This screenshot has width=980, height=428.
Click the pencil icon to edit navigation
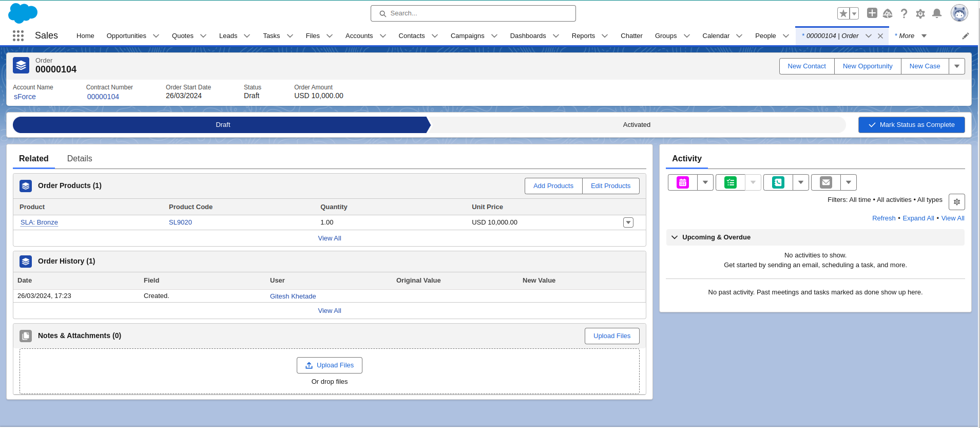[x=965, y=36]
